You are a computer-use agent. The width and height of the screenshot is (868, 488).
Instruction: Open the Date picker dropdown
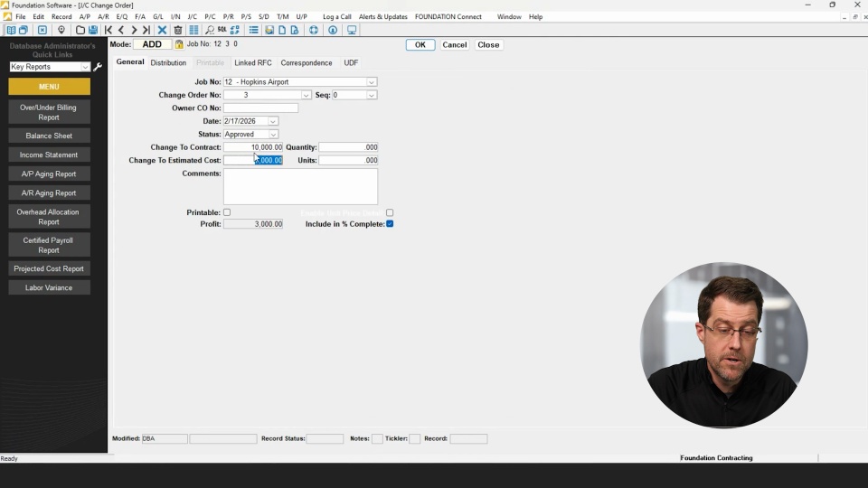coord(273,121)
